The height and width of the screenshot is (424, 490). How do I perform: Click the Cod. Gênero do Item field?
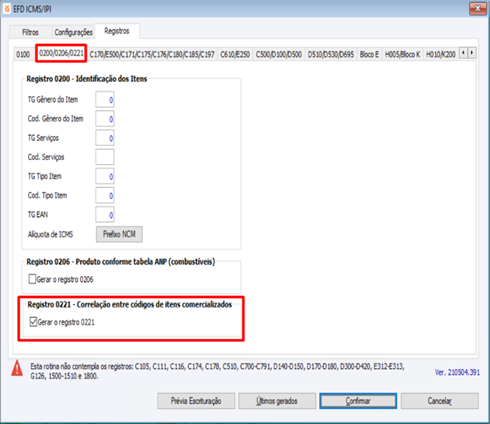(x=105, y=119)
